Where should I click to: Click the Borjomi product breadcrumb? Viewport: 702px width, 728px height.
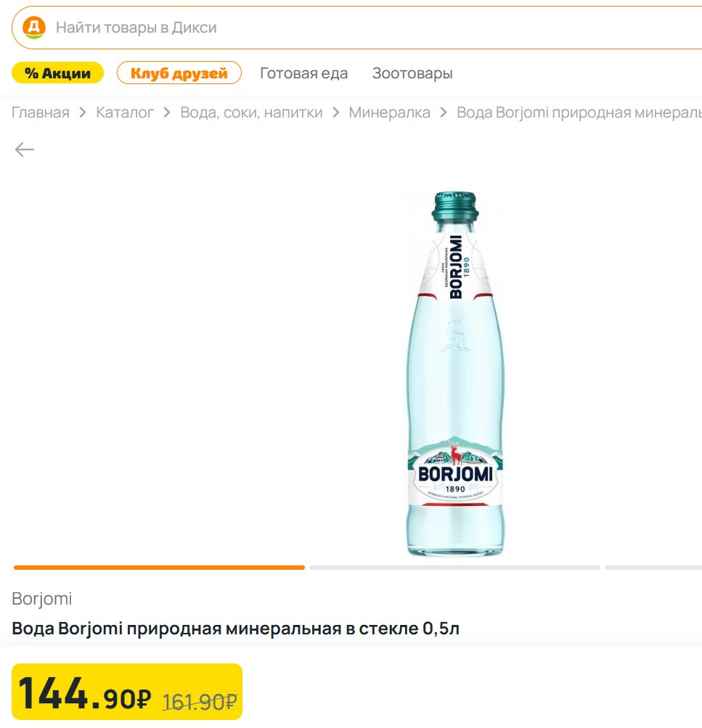tap(579, 113)
